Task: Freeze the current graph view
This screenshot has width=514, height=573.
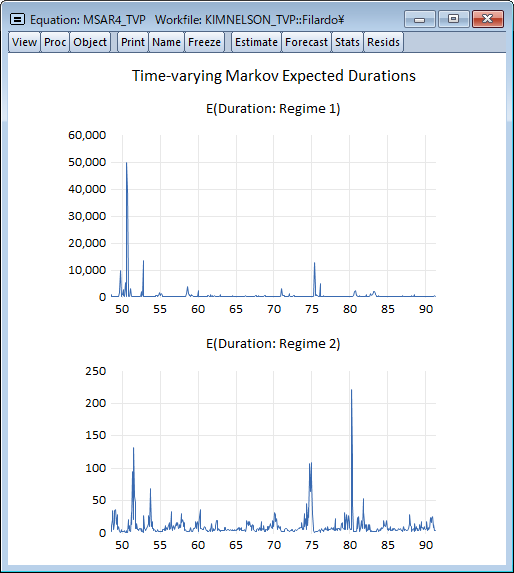Action: coord(204,42)
